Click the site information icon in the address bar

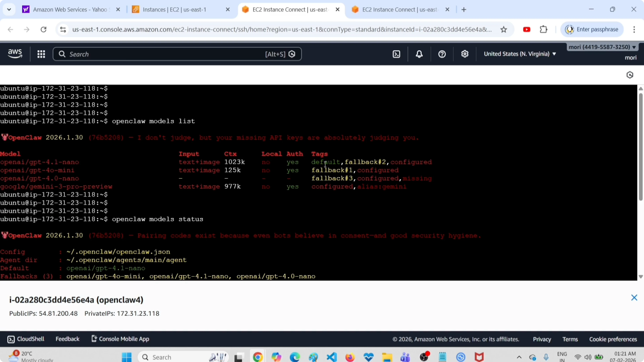pyautogui.click(x=63, y=29)
